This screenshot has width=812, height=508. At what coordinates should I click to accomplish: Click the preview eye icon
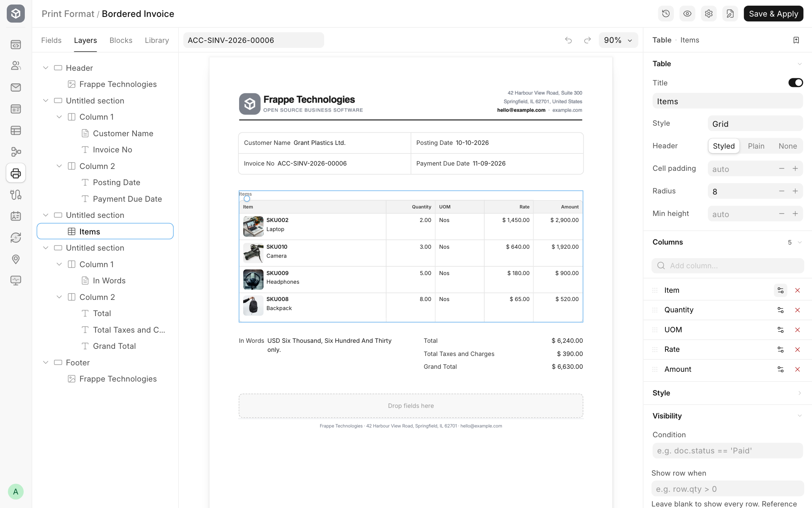[x=687, y=14]
